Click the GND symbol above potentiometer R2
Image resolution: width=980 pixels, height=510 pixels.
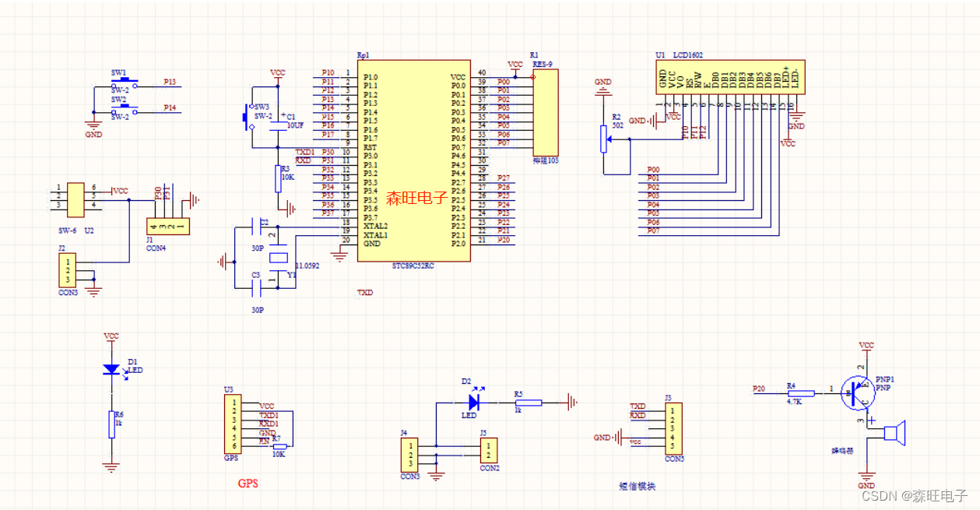click(x=603, y=86)
